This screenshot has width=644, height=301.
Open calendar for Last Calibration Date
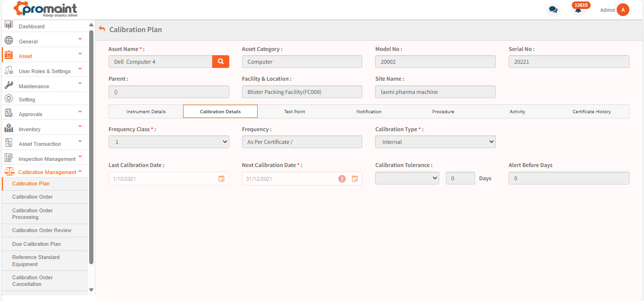pyautogui.click(x=221, y=179)
